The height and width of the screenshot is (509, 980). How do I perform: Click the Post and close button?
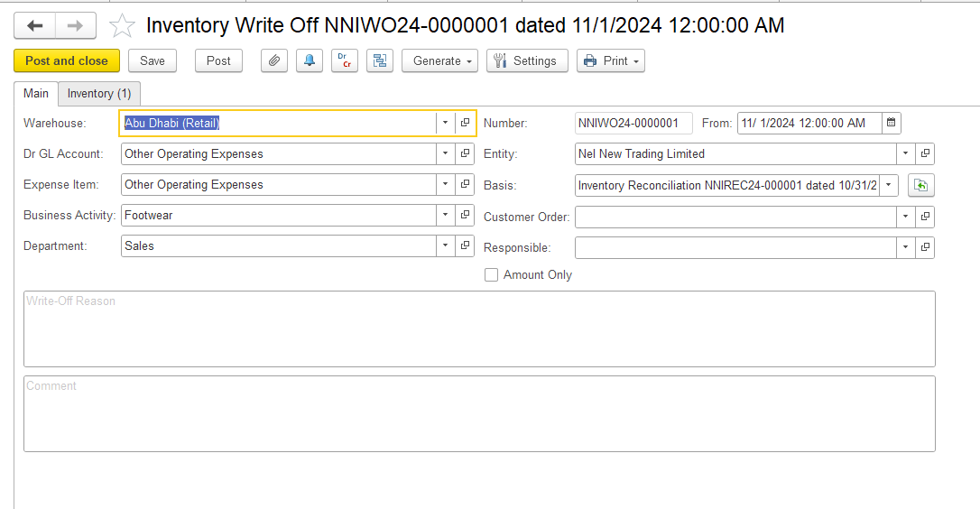tap(67, 61)
